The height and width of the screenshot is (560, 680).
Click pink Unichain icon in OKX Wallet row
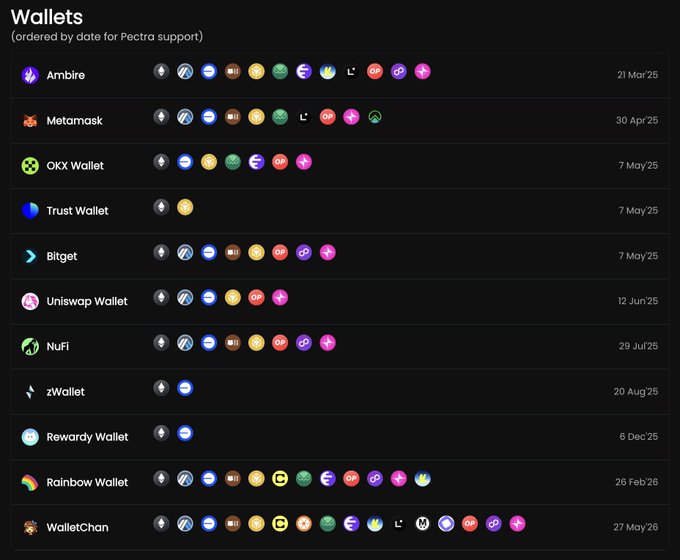point(304,162)
